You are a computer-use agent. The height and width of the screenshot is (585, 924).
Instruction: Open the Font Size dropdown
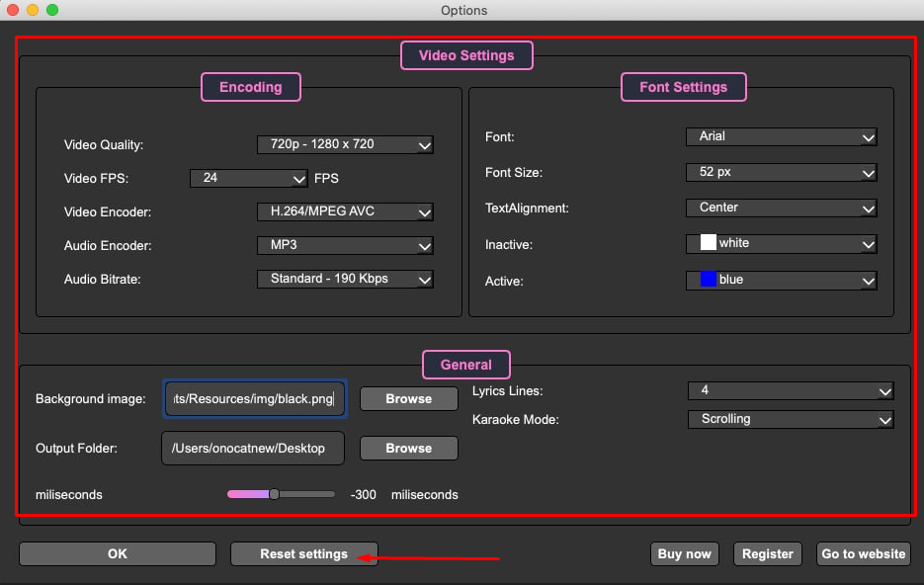[x=781, y=172]
